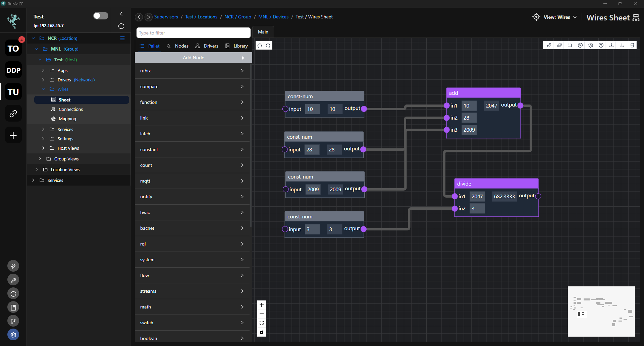The height and width of the screenshot is (346, 644).
Task: Click the wrench sidebar icon
Action: tap(13, 280)
